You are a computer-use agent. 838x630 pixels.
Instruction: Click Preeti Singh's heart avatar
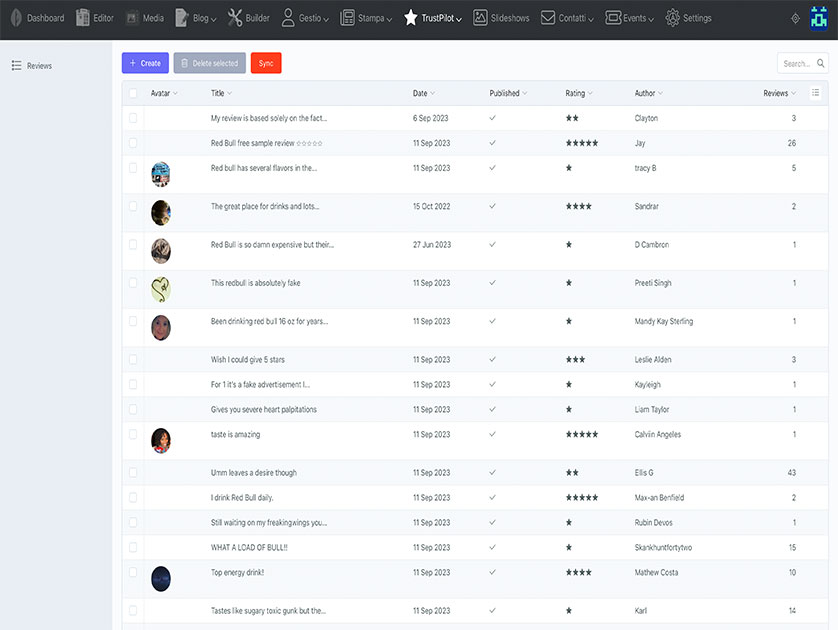(161, 289)
